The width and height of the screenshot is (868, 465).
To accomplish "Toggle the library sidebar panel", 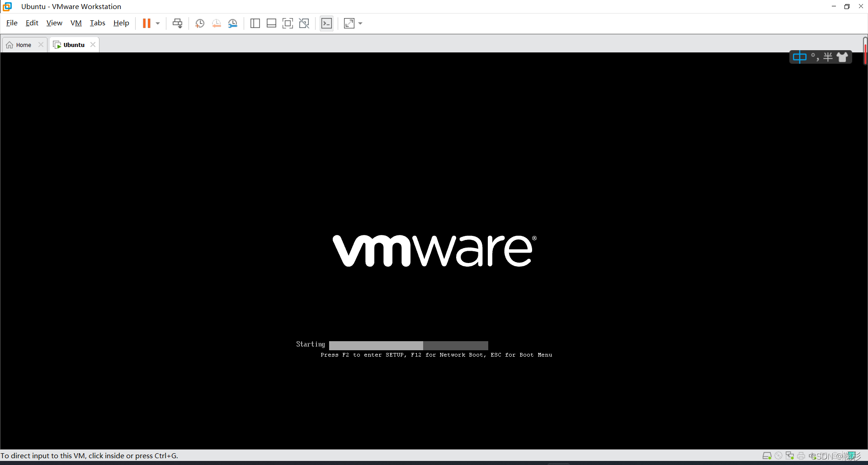I will coord(255,23).
